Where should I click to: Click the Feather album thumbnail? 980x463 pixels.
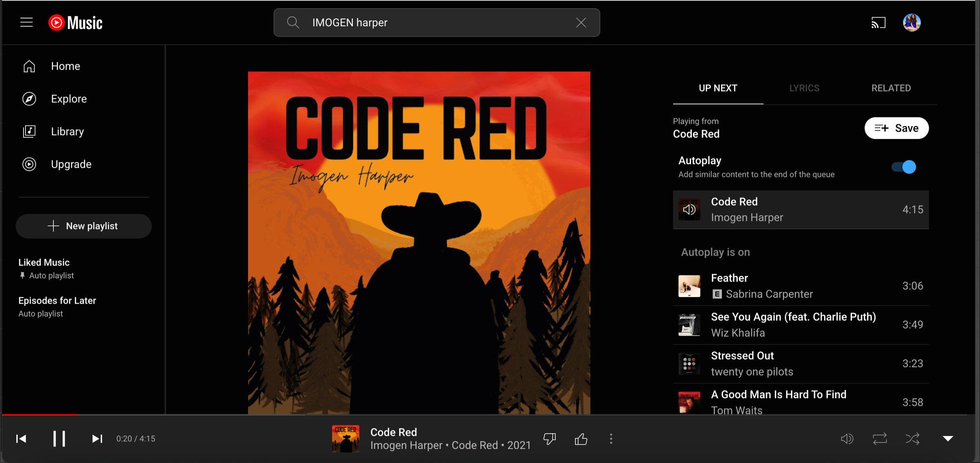689,286
